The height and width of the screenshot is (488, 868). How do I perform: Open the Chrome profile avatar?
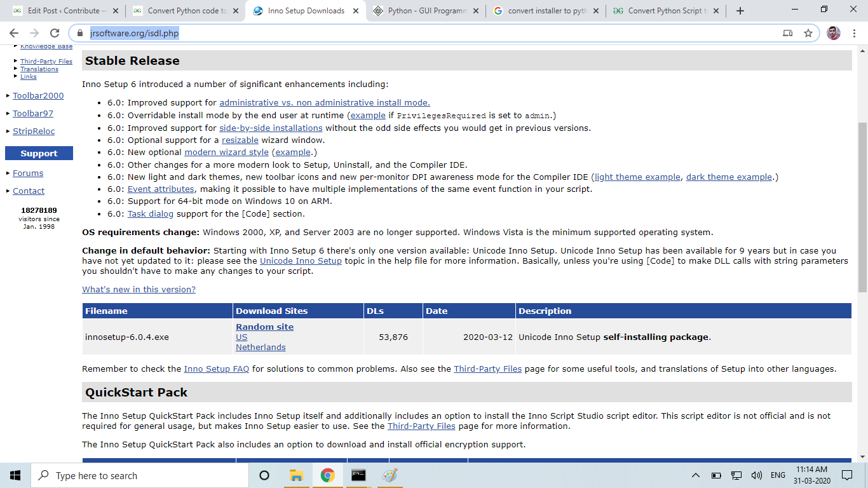(833, 33)
